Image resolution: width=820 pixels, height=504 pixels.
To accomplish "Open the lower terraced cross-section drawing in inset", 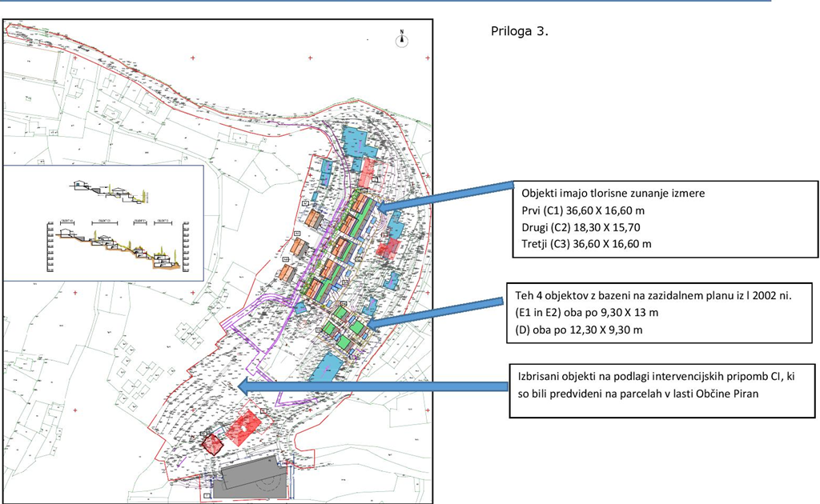I will click(x=116, y=242).
